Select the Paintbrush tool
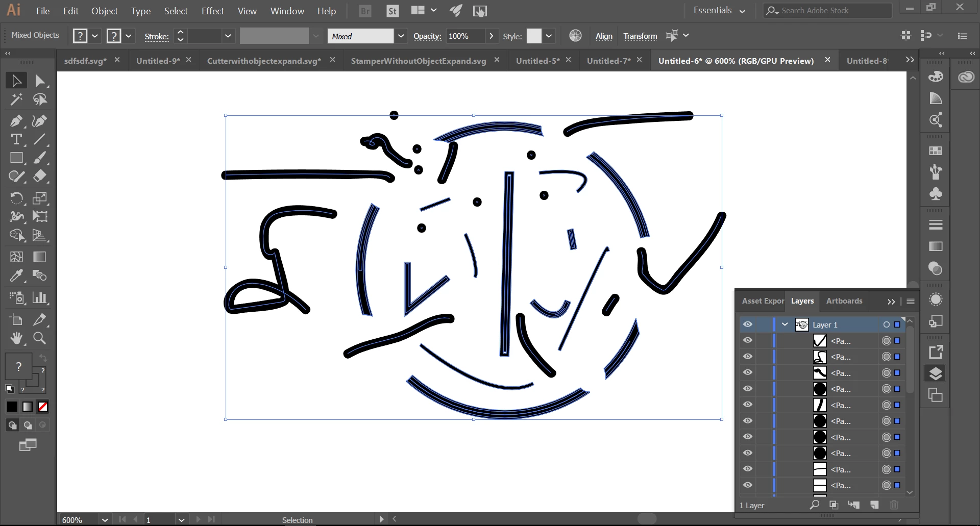980x526 pixels. pos(40,158)
